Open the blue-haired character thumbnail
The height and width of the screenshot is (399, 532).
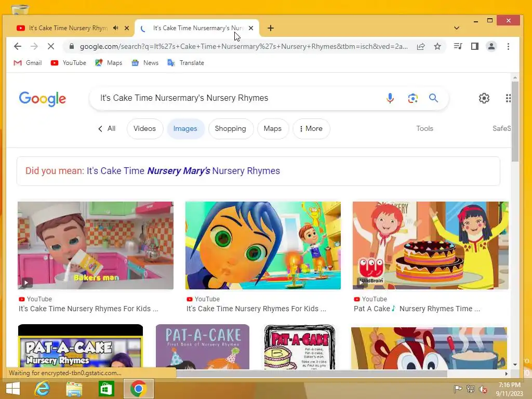[x=263, y=245]
